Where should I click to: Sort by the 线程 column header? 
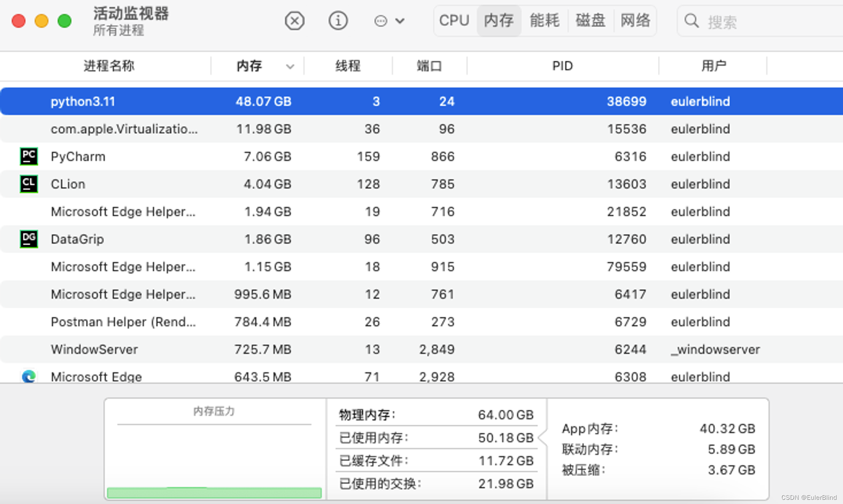coord(348,66)
